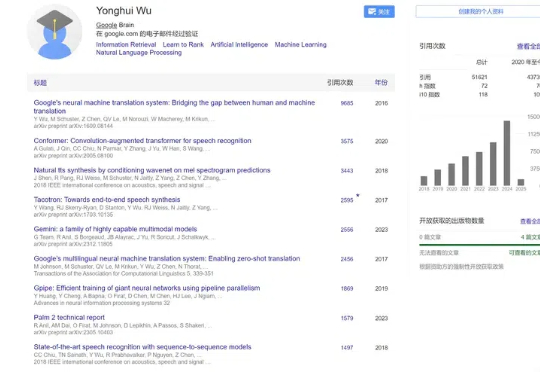
Task: Click arXiv:1609.08144 preprint text
Action: 73,126
